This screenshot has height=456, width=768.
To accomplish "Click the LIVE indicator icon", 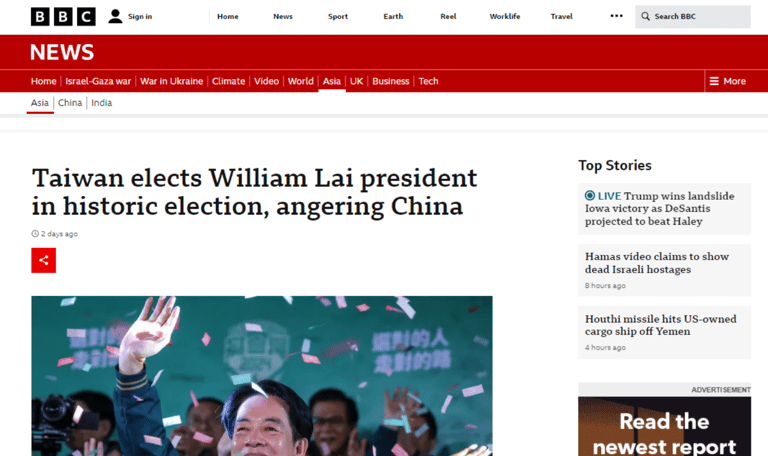I will [x=590, y=195].
